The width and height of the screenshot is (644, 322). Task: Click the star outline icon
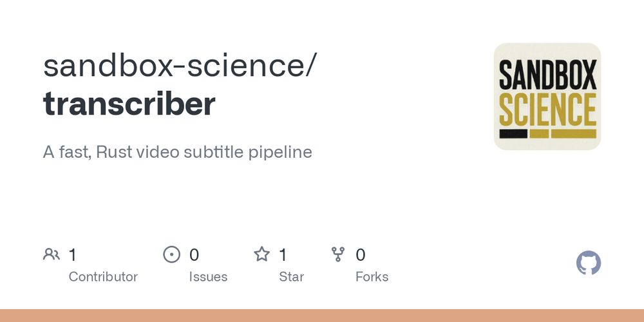pos(261,254)
